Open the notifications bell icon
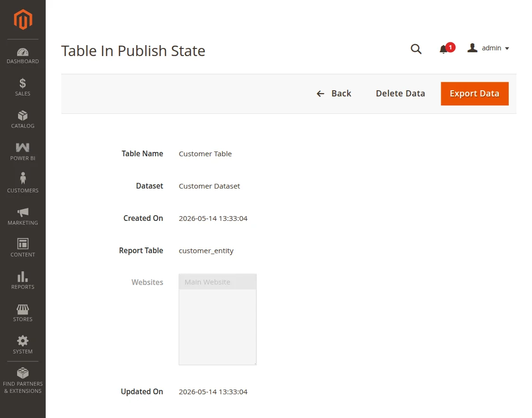The image size is (532, 418). (443, 49)
